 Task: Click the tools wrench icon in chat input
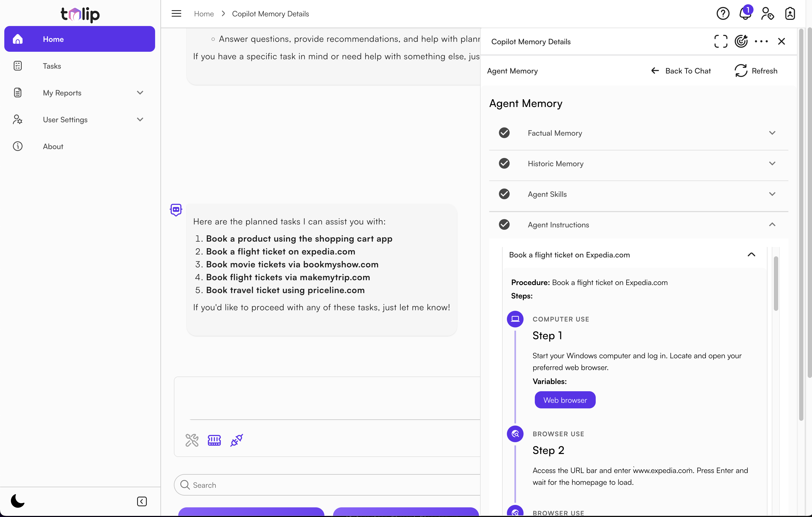coord(192,440)
